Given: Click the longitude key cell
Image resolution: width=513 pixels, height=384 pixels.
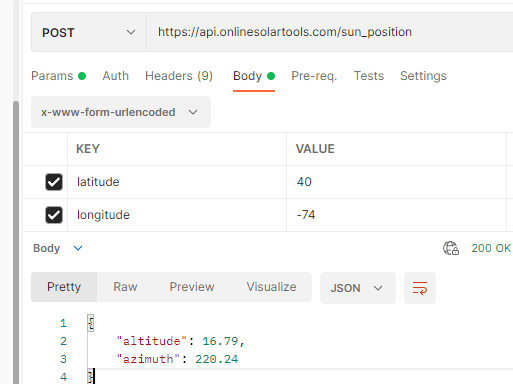Looking at the screenshot, I should click(177, 215).
